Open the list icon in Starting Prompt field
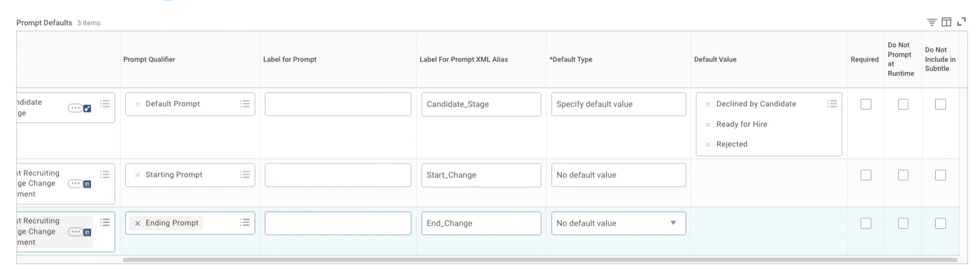 pyautogui.click(x=245, y=175)
